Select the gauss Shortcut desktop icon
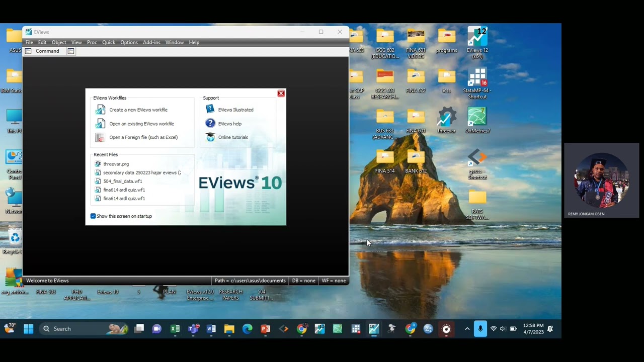The height and width of the screenshot is (362, 644). (x=477, y=164)
